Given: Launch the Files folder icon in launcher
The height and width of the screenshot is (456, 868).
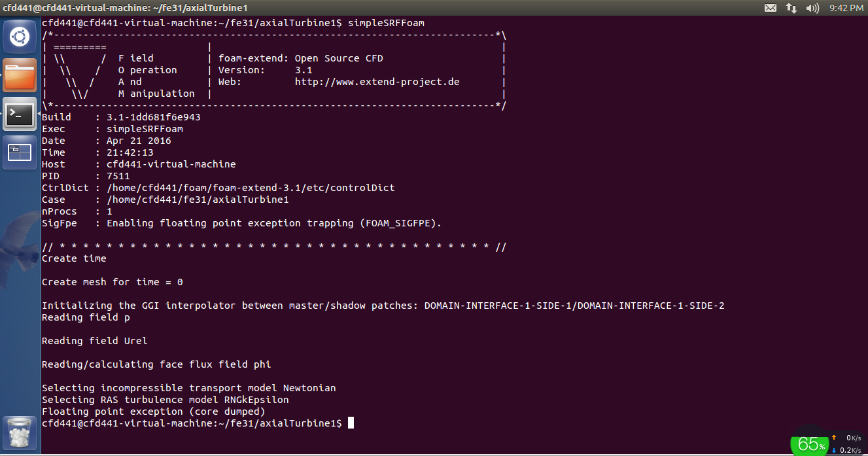Looking at the screenshot, I should pyautogui.click(x=20, y=75).
